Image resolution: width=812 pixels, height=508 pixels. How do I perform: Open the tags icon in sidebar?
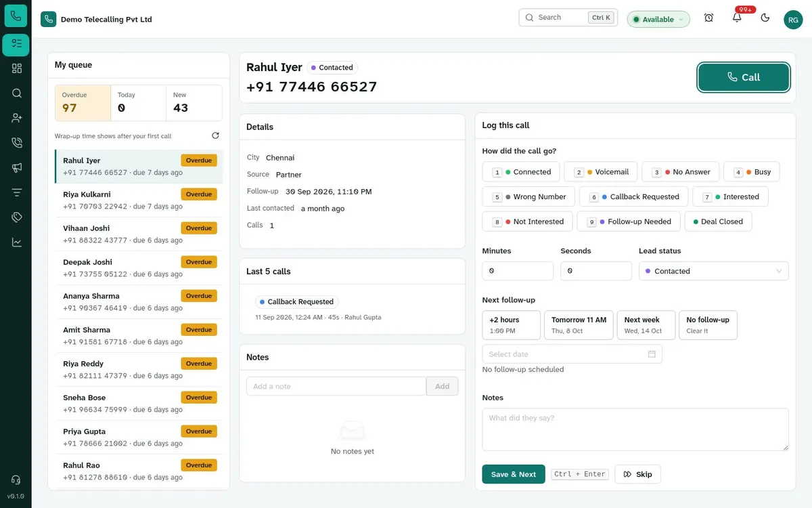tap(16, 217)
